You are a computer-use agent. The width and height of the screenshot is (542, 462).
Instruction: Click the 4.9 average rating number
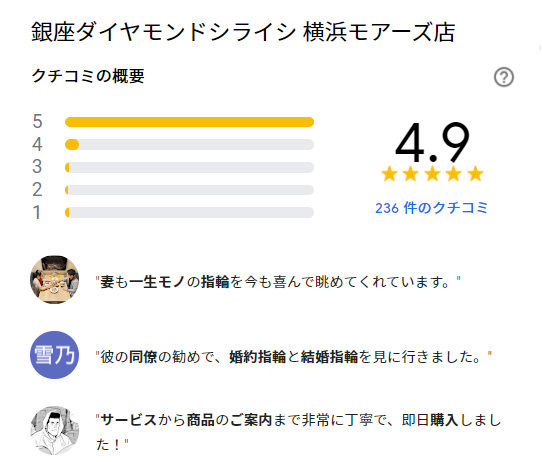[x=432, y=142]
